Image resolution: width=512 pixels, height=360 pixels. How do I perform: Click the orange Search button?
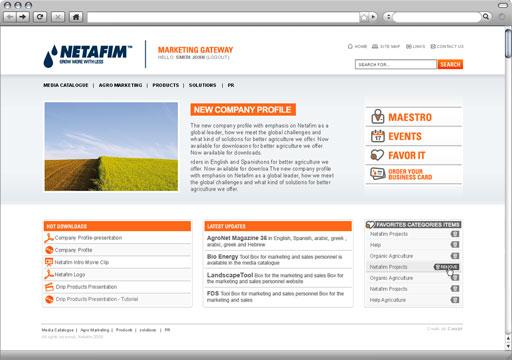(x=450, y=64)
